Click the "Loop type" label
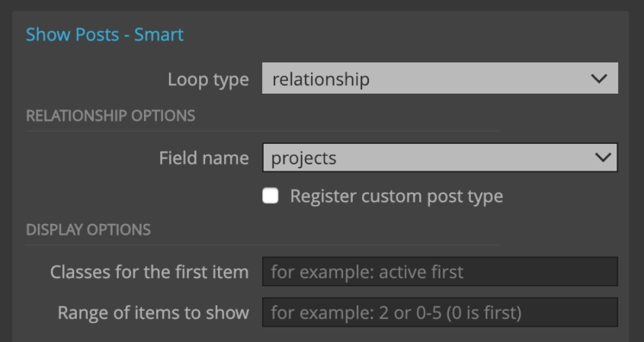Viewport: 644px width, 342px height. click(x=208, y=79)
